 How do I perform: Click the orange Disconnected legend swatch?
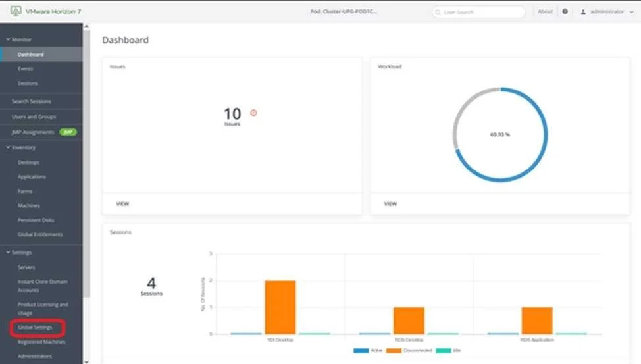(x=394, y=350)
